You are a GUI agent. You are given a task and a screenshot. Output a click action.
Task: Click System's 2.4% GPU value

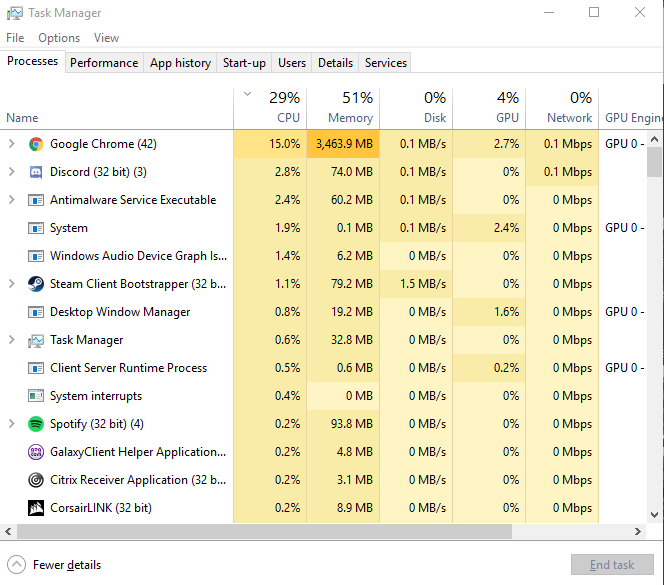tap(506, 228)
